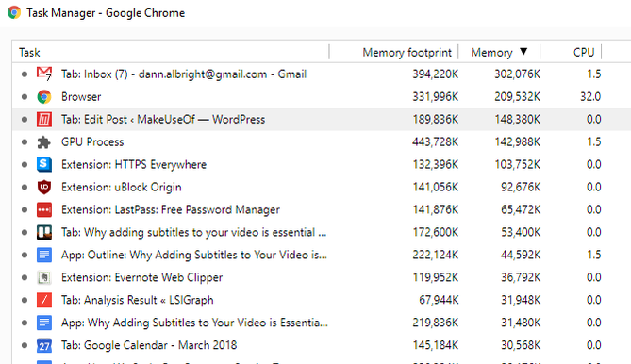Click memory footprint value 394,220K
Screen dimensions: 631x364
coord(435,74)
